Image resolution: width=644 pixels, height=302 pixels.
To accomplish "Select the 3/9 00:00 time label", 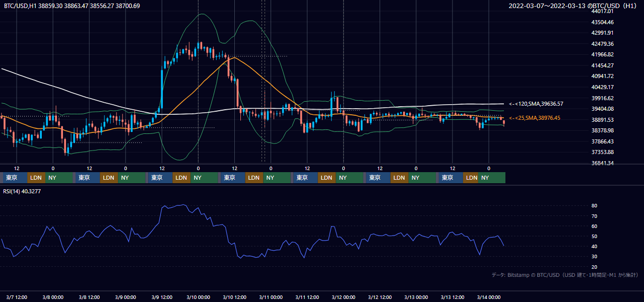I will pos(125,297).
